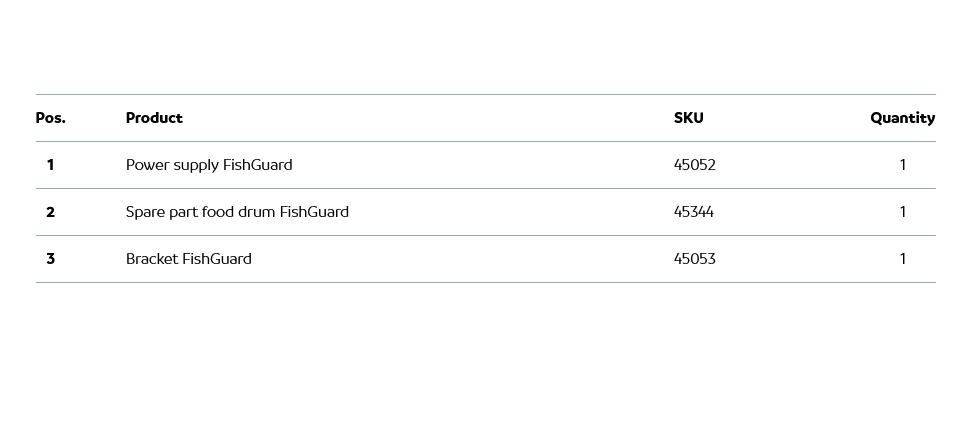Viewport: 961px width, 436px height.
Task: Click the Power supply FishGuard product name
Action: pos(209,165)
